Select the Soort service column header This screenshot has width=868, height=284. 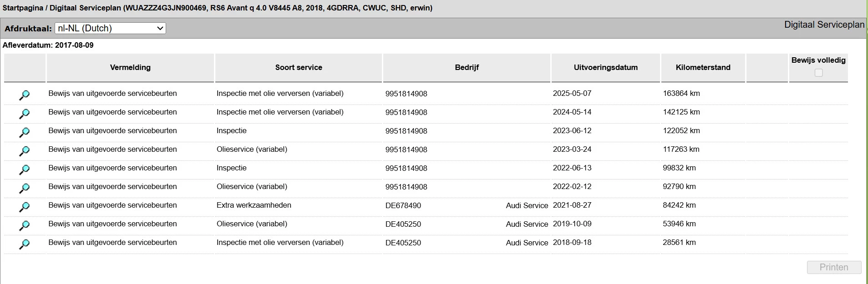(299, 67)
